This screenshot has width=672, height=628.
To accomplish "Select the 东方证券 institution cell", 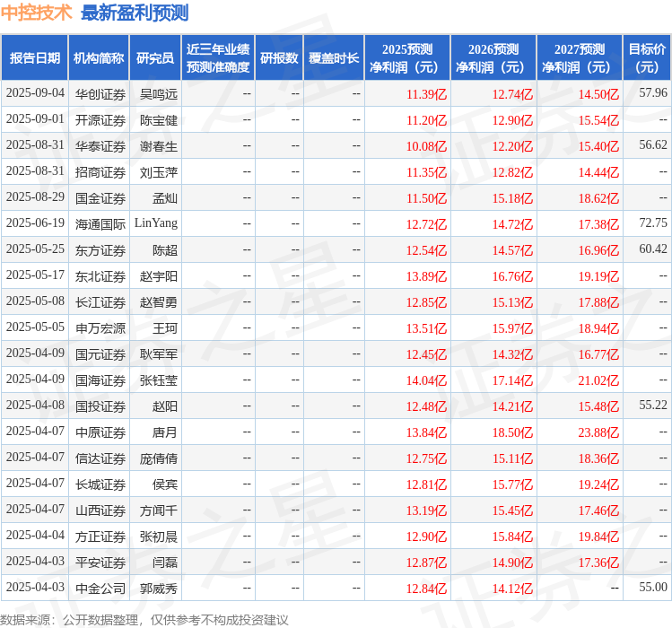I will pyautogui.click(x=100, y=250).
